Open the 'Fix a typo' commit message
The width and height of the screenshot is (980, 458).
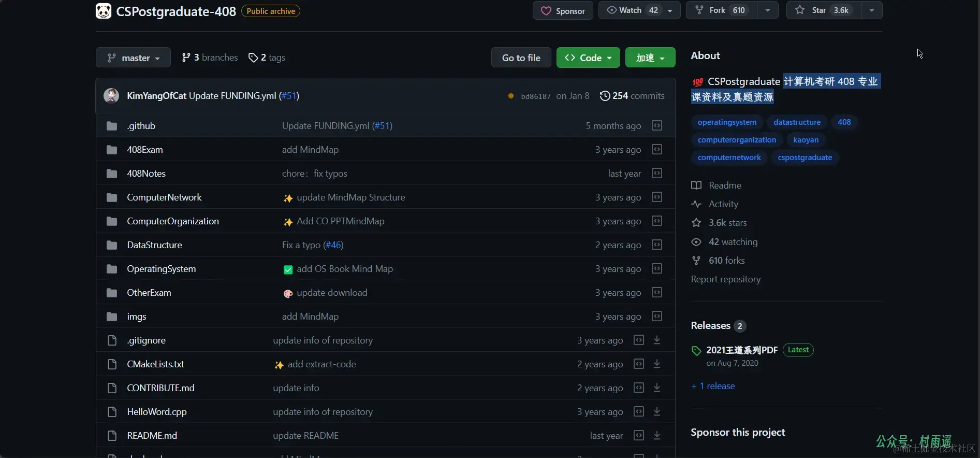[x=301, y=245]
